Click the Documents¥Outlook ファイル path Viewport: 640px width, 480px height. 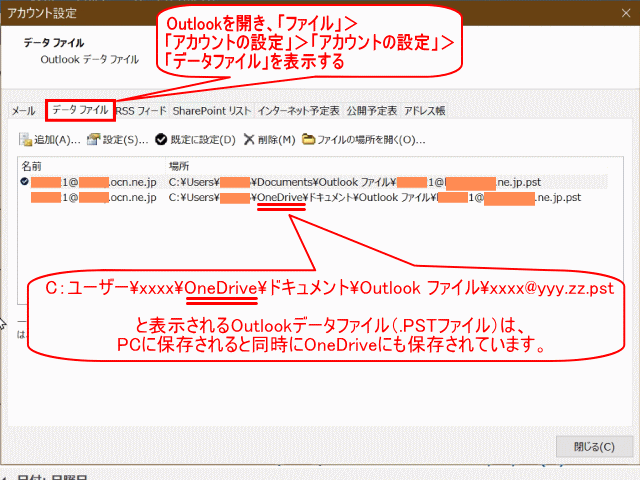[355, 182]
